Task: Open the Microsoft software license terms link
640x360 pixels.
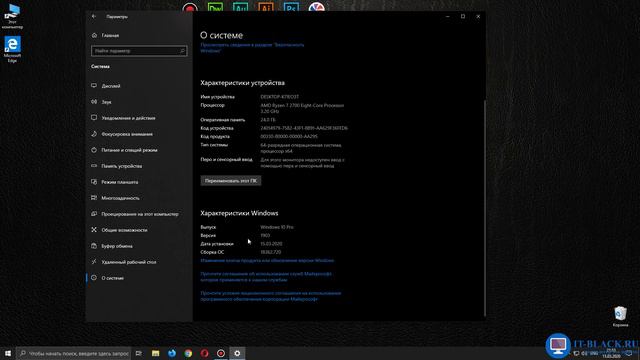Action: click(x=271, y=296)
